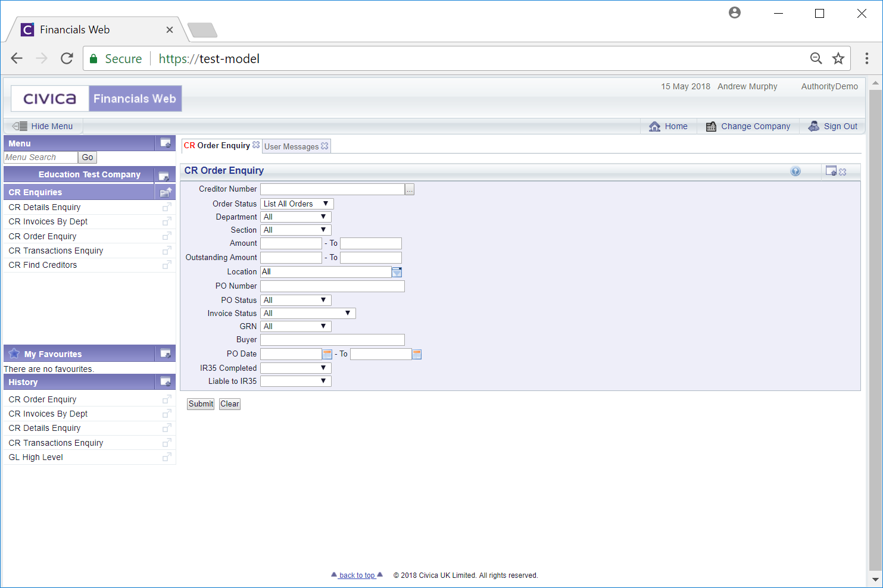The width and height of the screenshot is (883, 588).
Task: Open GL High Level new window icon in History
Action: point(167,457)
